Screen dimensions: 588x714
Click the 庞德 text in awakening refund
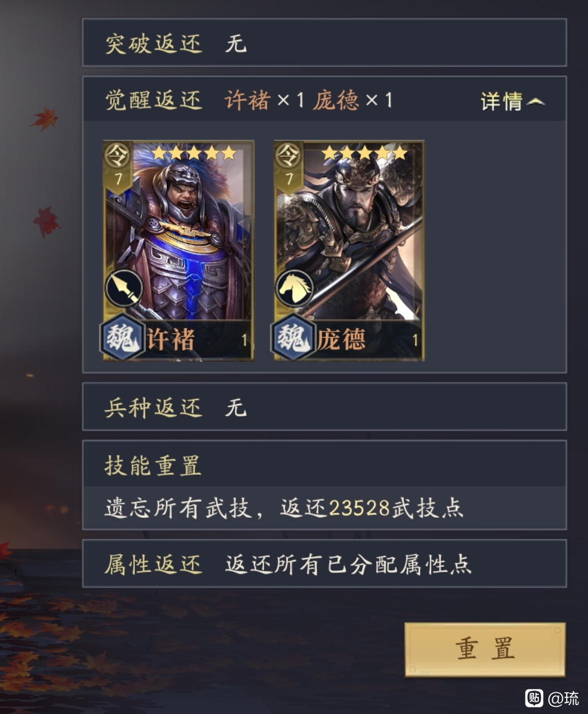coord(336,100)
